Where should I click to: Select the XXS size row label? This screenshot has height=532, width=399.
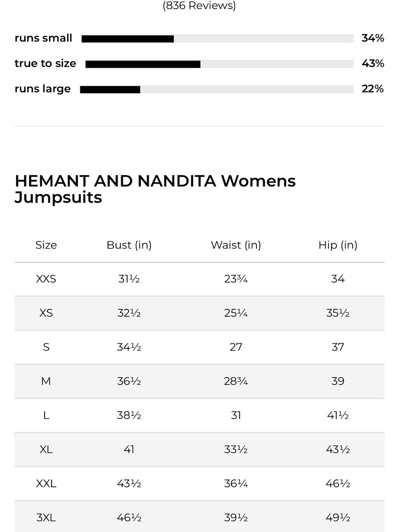pyautogui.click(x=46, y=279)
